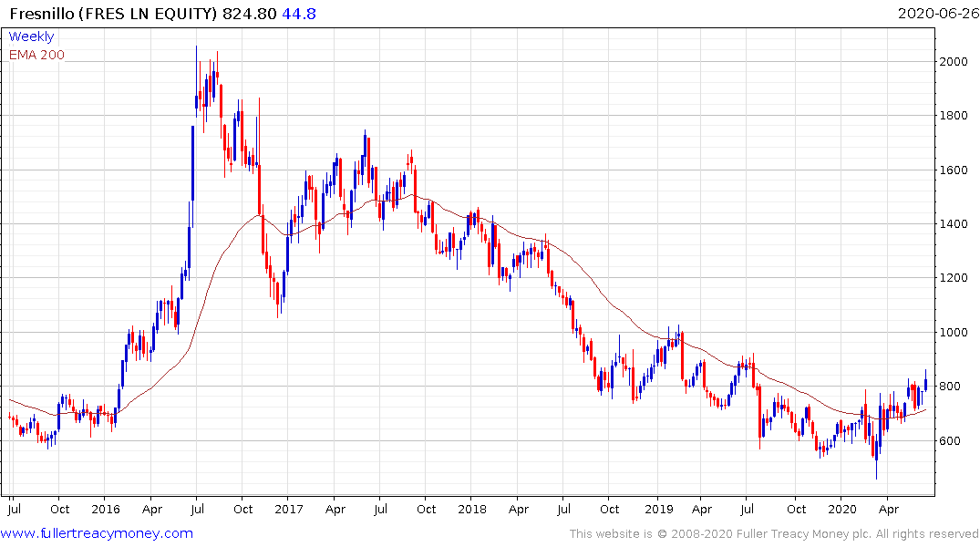980x547 pixels.
Task: Click the blue change value 44.8
Action: coord(299,13)
